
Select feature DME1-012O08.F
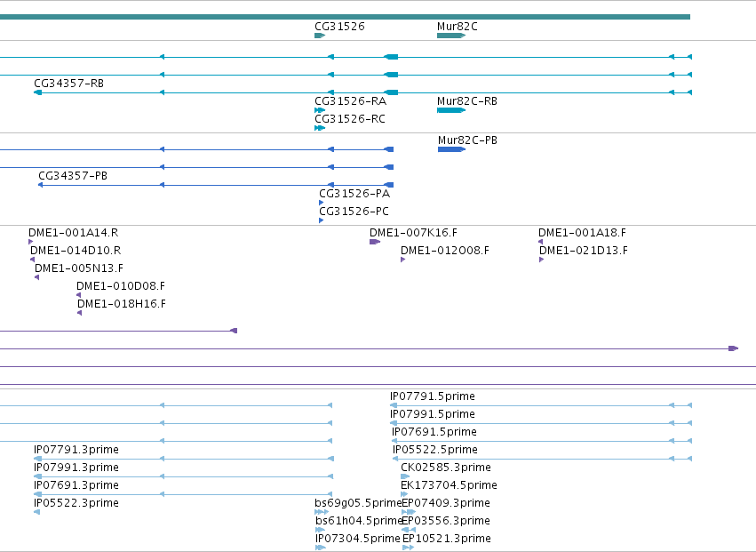[445, 251]
